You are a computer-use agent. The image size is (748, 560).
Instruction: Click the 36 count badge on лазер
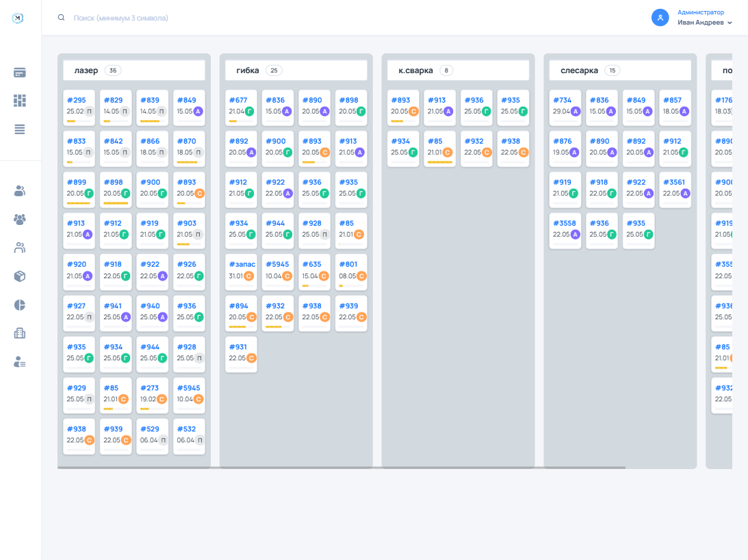[113, 70]
